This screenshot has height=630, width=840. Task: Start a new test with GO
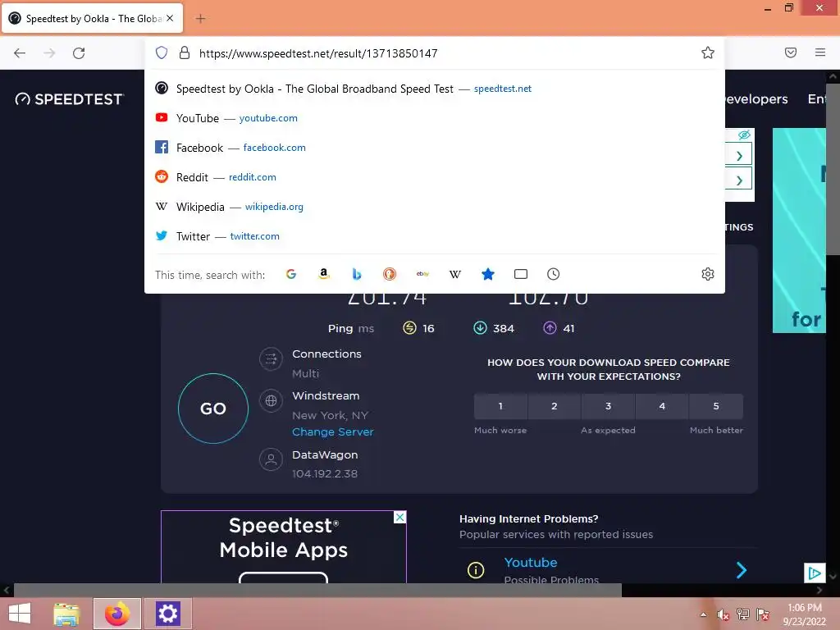[213, 409]
